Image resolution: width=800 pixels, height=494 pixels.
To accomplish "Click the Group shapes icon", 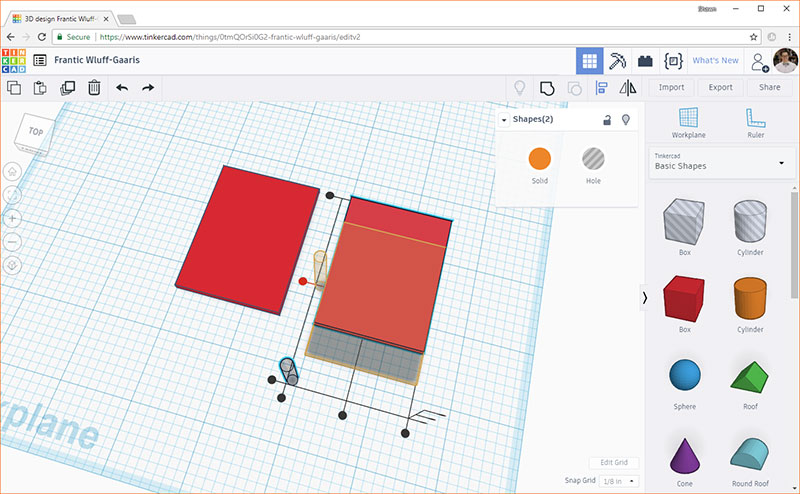I will click(546, 88).
